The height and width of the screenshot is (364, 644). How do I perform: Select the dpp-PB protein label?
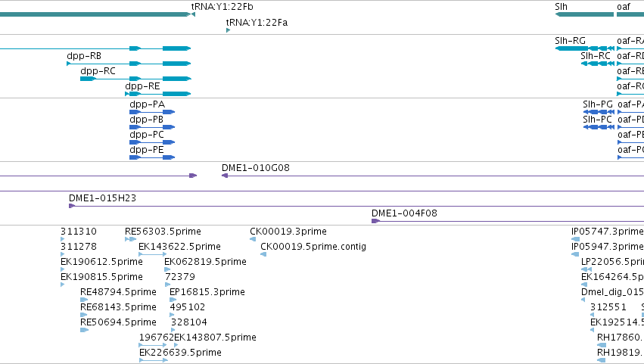pos(146,120)
